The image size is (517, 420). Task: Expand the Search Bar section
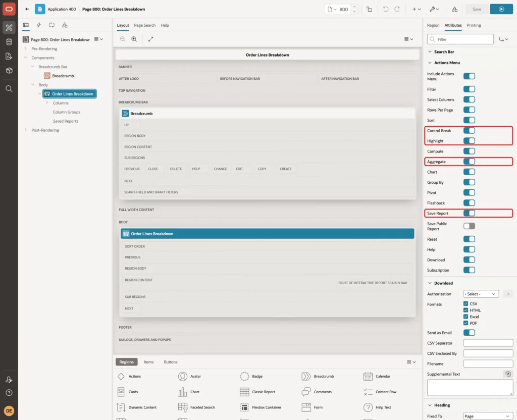(x=430, y=52)
